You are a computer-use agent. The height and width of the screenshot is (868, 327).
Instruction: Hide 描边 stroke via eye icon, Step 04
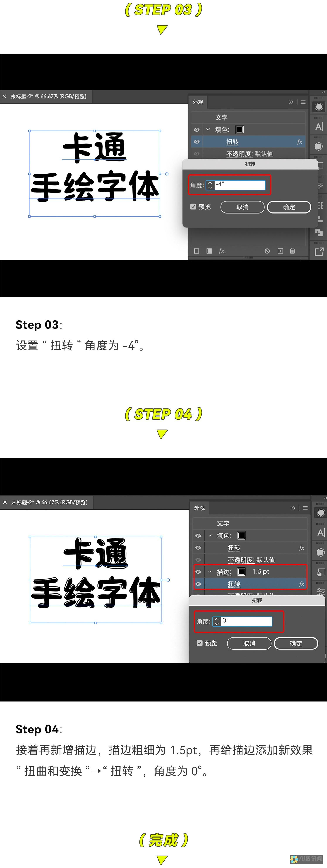pos(198,572)
